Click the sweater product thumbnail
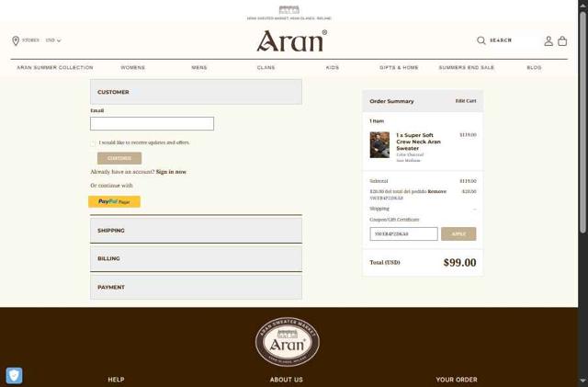Image resolution: width=588 pixels, height=387 pixels. tap(379, 145)
